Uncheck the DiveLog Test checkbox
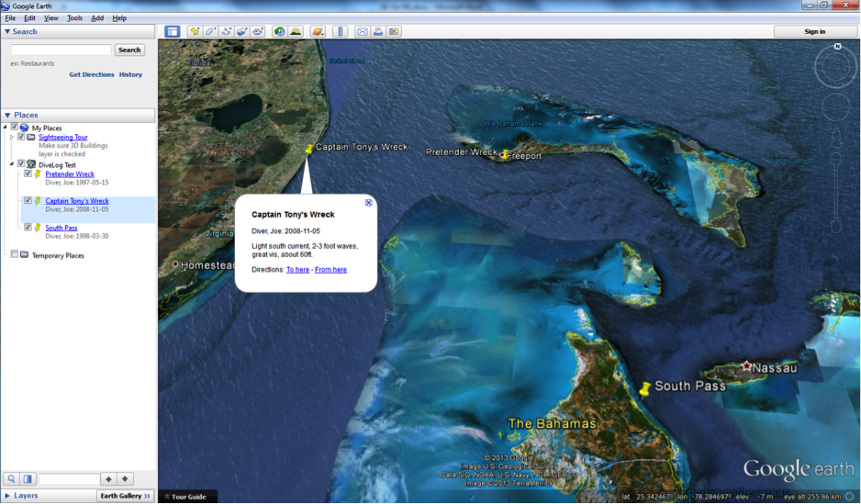Viewport: 861px width, 504px height. click(x=21, y=163)
